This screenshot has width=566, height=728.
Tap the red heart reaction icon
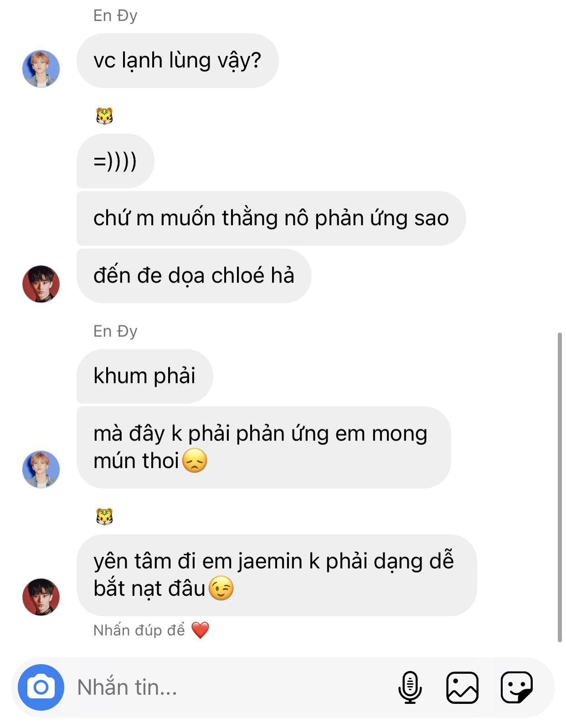[x=200, y=630]
